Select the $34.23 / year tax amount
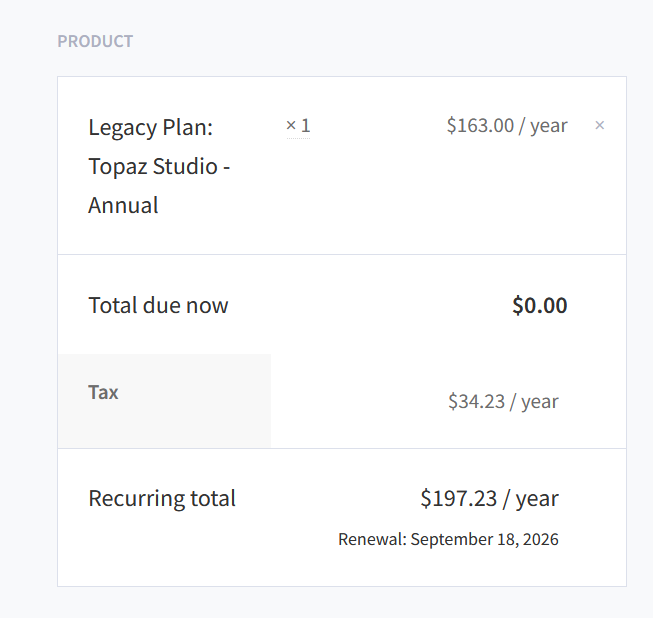 click(503, 402)
